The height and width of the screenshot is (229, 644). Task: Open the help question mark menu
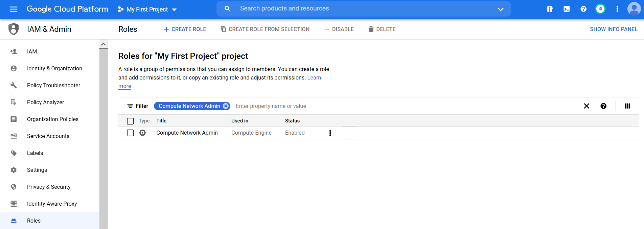(x=583, y=9)
